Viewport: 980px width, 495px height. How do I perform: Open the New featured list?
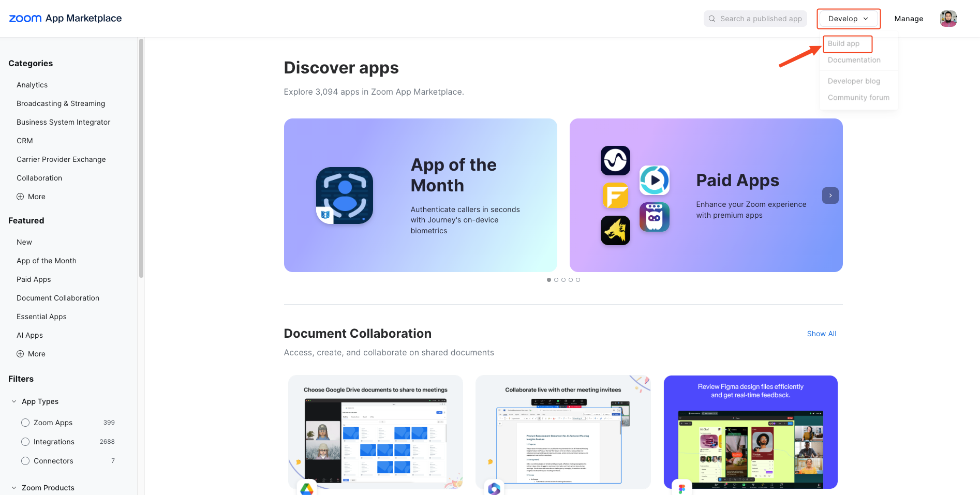(24, 242)
